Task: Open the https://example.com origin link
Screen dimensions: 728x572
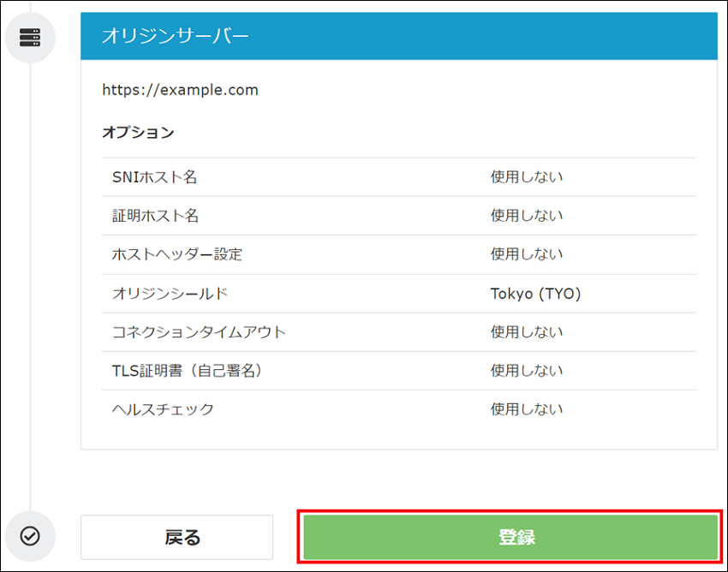Action: tap(180, 89)
